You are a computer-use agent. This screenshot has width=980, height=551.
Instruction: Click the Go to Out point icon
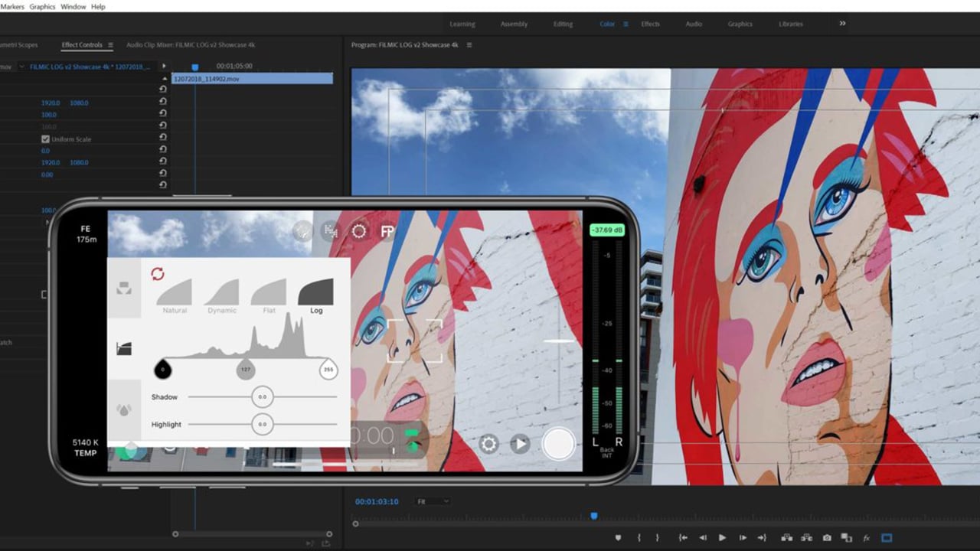(x=762, y=538)
